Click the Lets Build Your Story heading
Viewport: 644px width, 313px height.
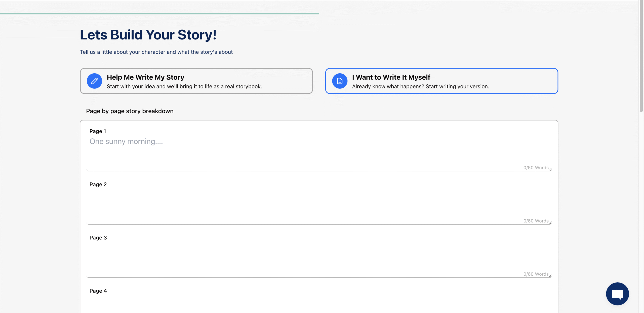[x=148, y=35]
